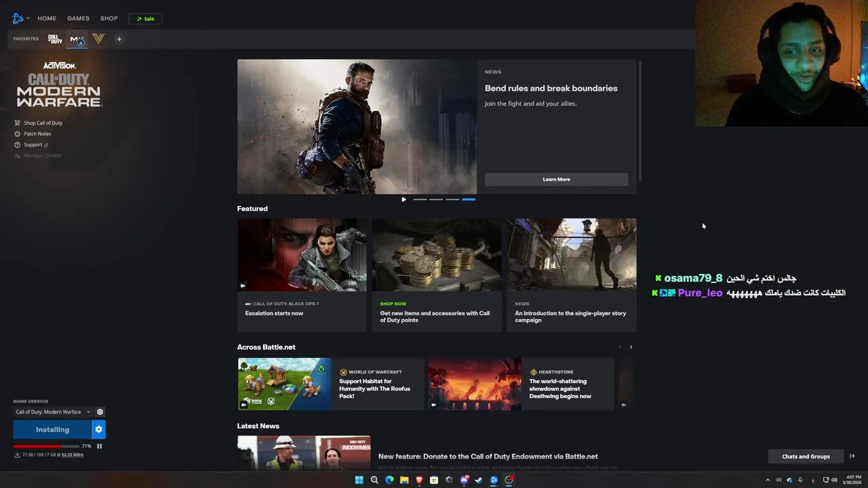Open Brave browser from taskbar

pos(419,480)
